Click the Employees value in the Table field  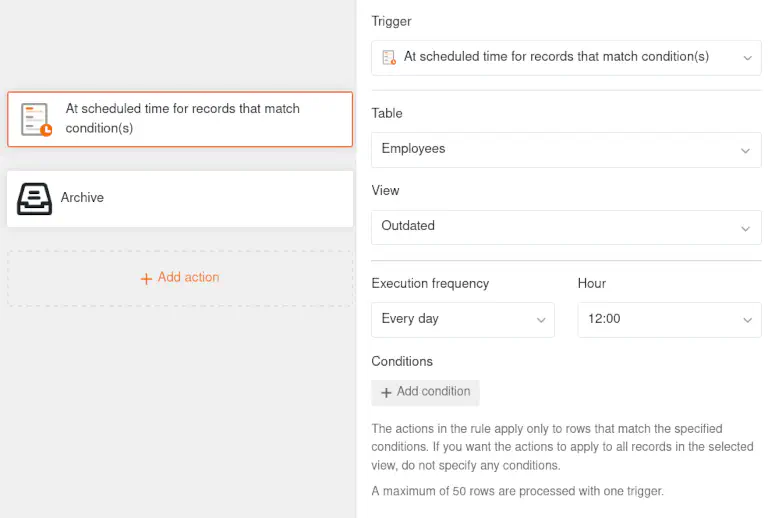(413, 149)
